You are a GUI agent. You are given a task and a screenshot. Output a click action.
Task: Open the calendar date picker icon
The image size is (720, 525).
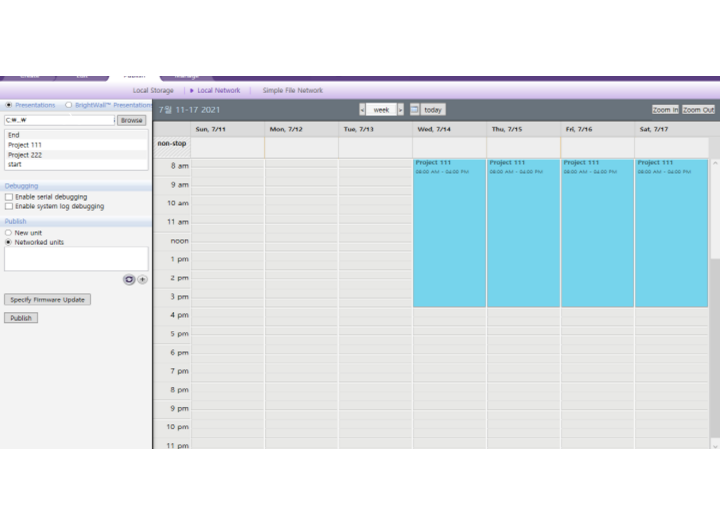tap(414, 110)
